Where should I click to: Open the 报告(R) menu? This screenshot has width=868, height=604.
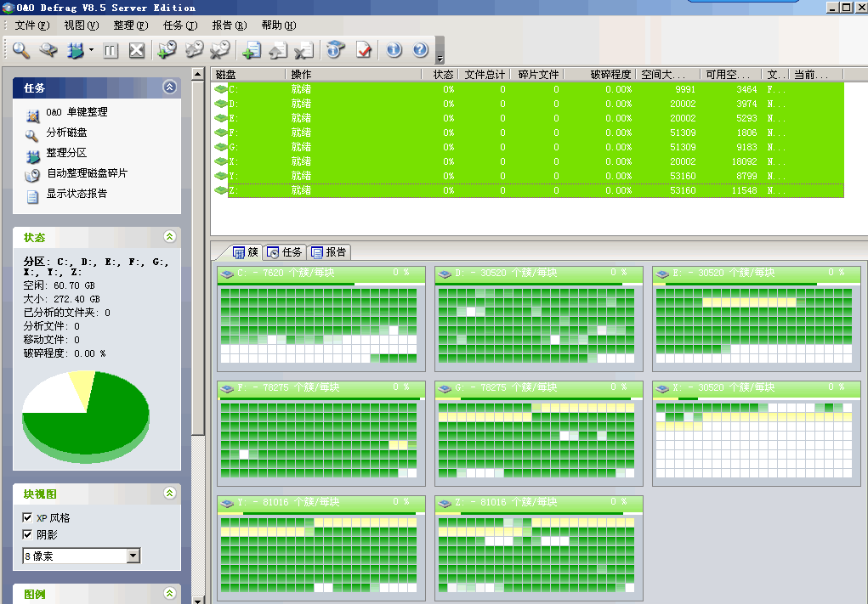[230, 25]
